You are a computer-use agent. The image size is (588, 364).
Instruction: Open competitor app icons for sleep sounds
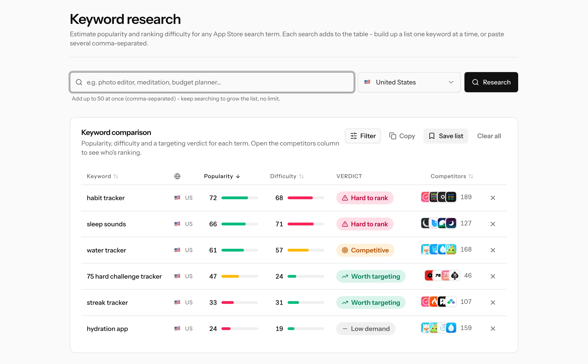[x=438, y=223]
